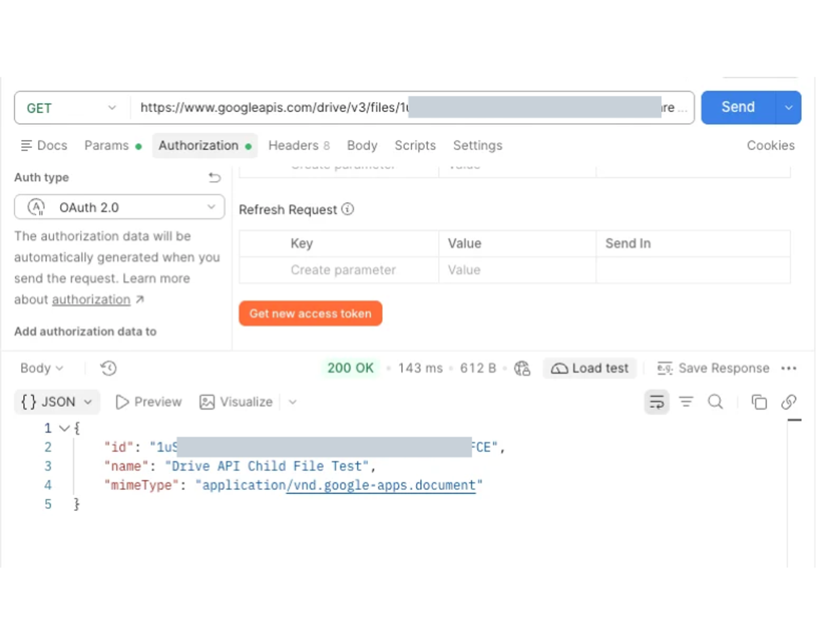Switch to the Headers tab
Screen dimensions: 816x644
coord(299,146)
